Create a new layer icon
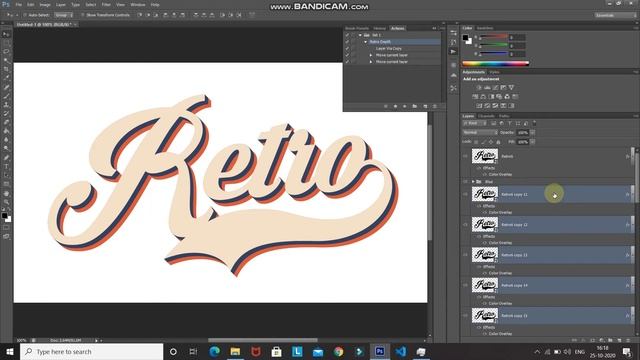The height and width of the screenshot is (360, 640). point(619,340)
